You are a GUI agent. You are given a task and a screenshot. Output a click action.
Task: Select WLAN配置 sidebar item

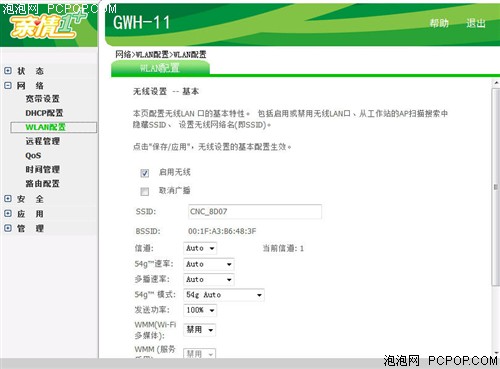click(54, 127)
